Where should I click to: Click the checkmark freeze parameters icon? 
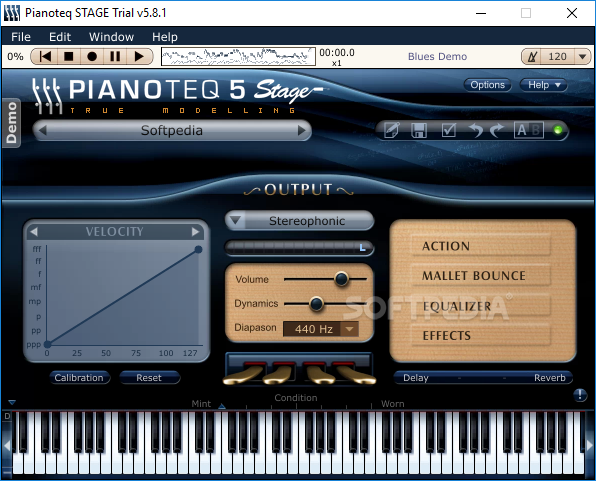[x=449, y=130]
